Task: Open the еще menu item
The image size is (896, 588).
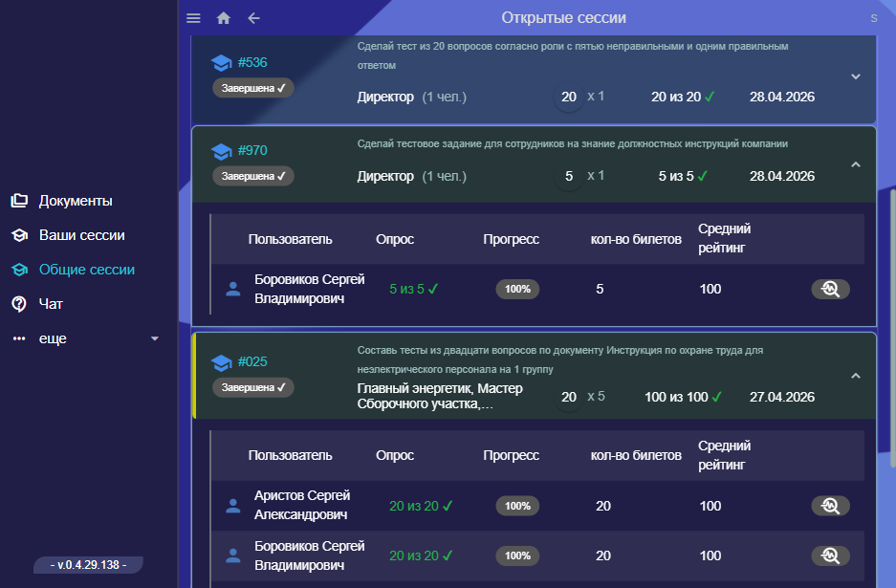Action: coord(53,338)
